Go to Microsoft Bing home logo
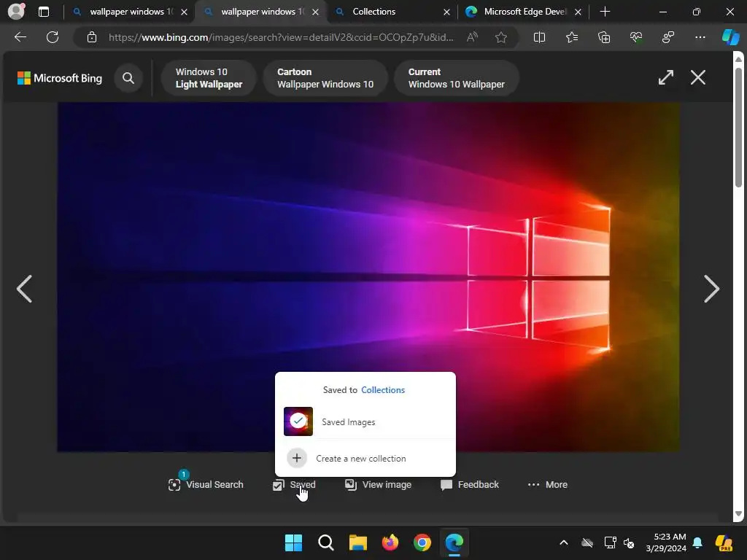 (x=60, y=77)
